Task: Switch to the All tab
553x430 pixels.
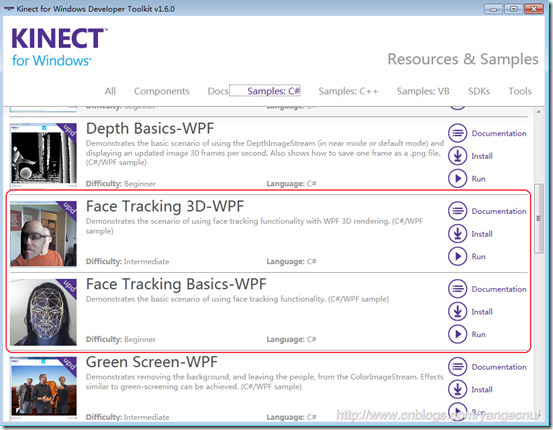Action: click(110, 91)
